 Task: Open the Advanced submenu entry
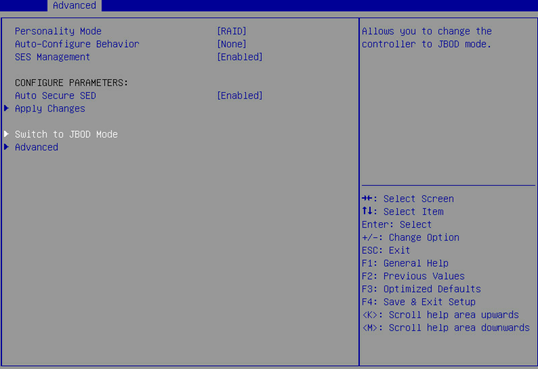(x=36, y=147)
